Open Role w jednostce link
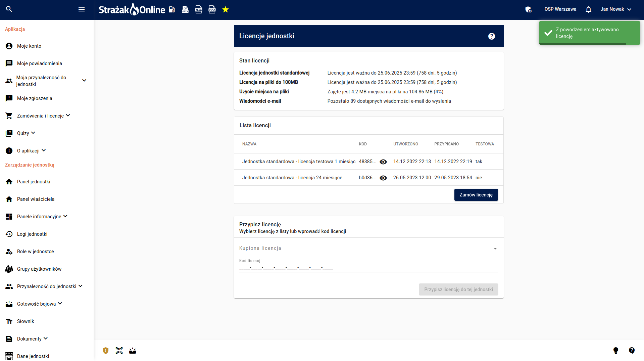The image size is (644, 361). coord(35,252)
